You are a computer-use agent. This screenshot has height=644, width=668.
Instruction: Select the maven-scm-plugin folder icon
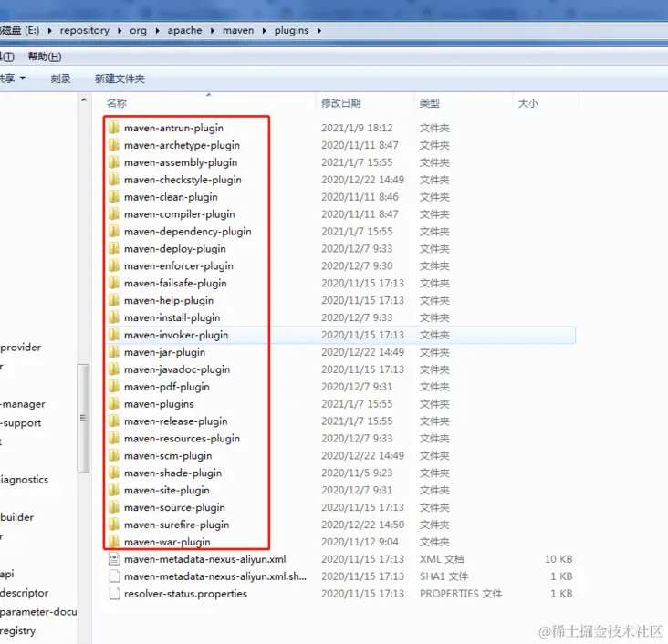coord(114,456)
